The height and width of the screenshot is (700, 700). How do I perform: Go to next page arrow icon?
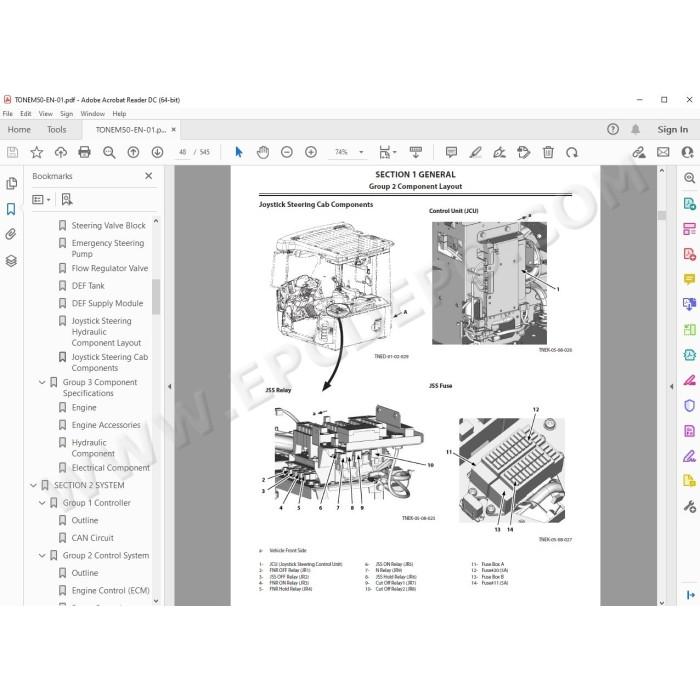pos(157,153)
